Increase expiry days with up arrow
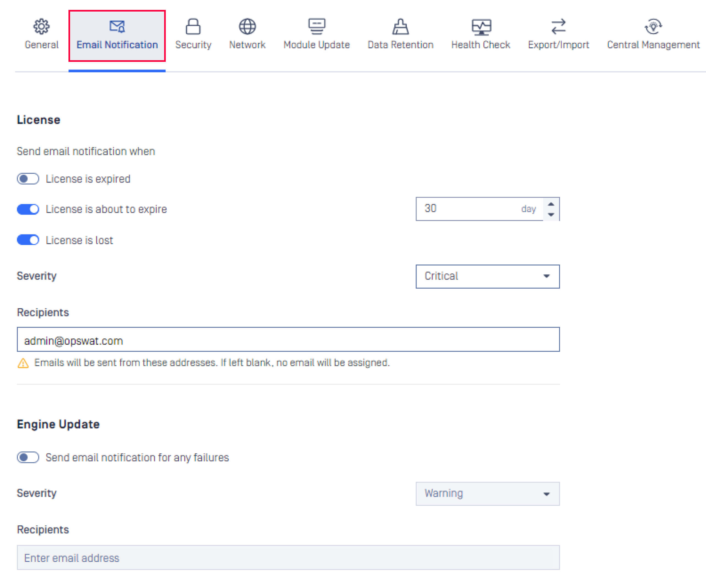The image size is (706, 588). (551, 204)
